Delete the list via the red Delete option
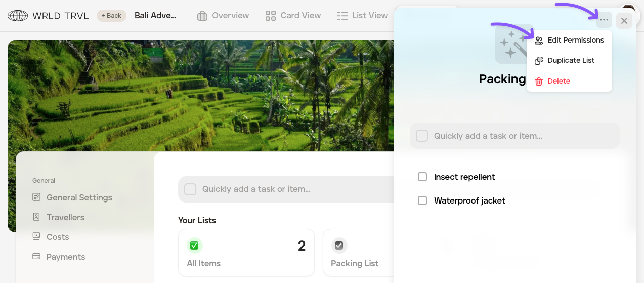This screenshot has width=644, height=283. point(553,81)
